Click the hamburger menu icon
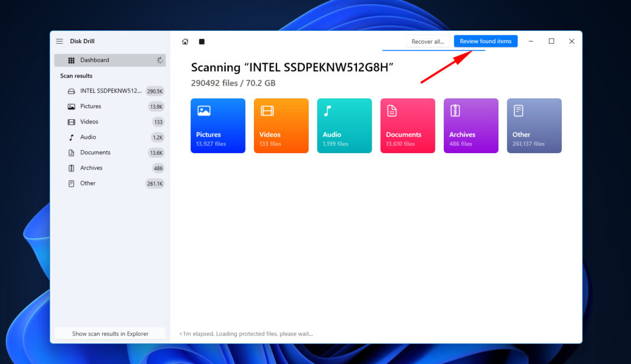This screenshot has width=631, height=364. pos(59,41)
